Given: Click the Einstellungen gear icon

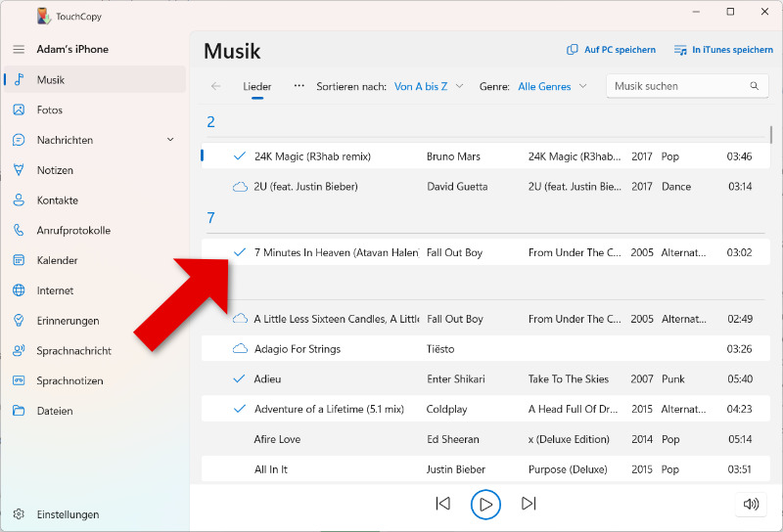Looking at the screenshot, I should [x=19, y=514].
